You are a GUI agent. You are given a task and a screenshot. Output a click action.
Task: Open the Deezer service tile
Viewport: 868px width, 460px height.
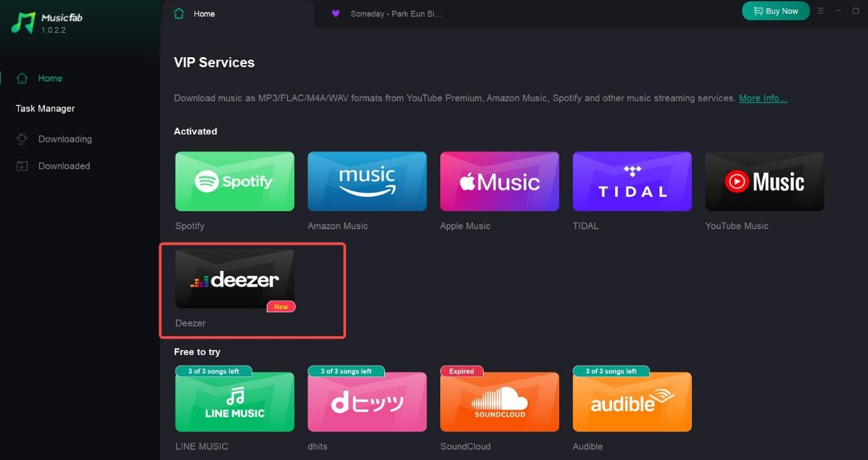pyautogui.click(x=235, y=278)
